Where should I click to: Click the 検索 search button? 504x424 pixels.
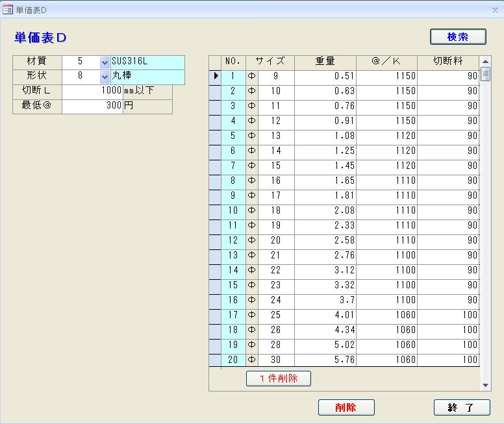pos(458,37)
